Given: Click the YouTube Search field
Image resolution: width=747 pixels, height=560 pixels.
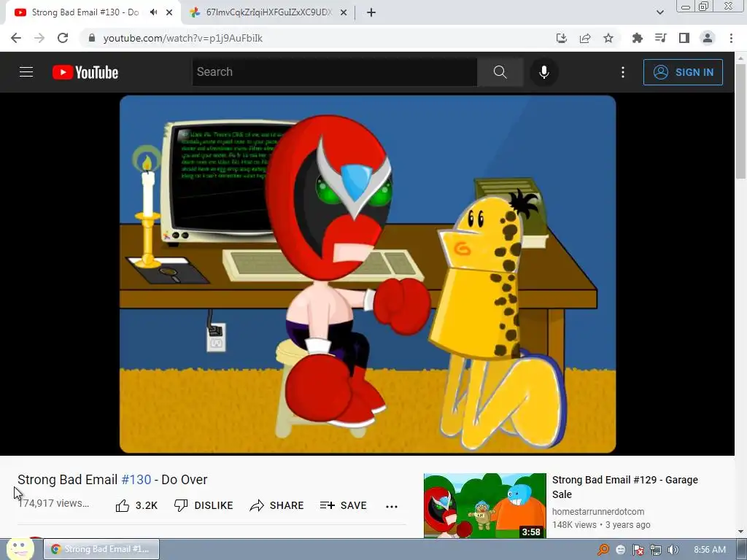Looking at the screenshot, I should click(334, 72).
